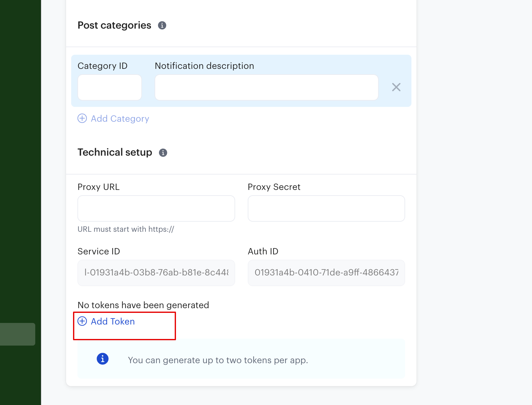Click the plus icon next to Add Token
Viewport: 532px width, 405px height.
(82, 321)
